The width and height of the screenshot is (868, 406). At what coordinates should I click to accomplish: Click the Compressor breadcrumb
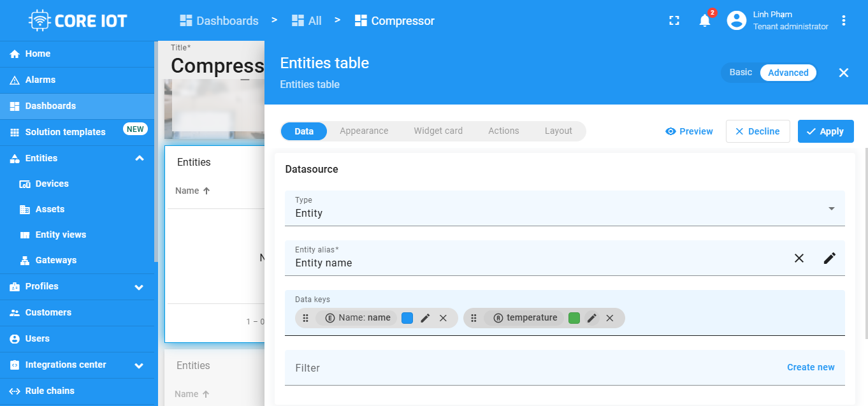[x=394, y=20]
